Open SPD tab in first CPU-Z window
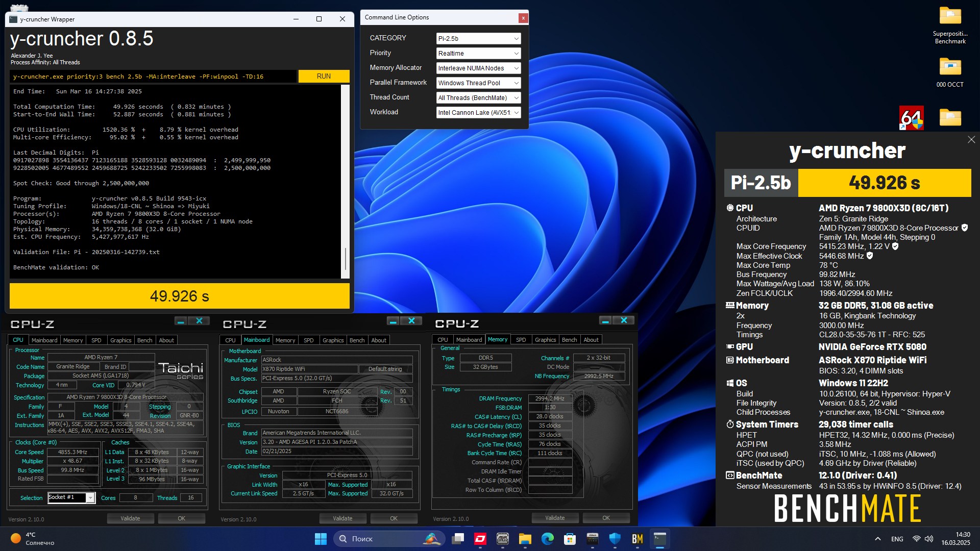 96,340
